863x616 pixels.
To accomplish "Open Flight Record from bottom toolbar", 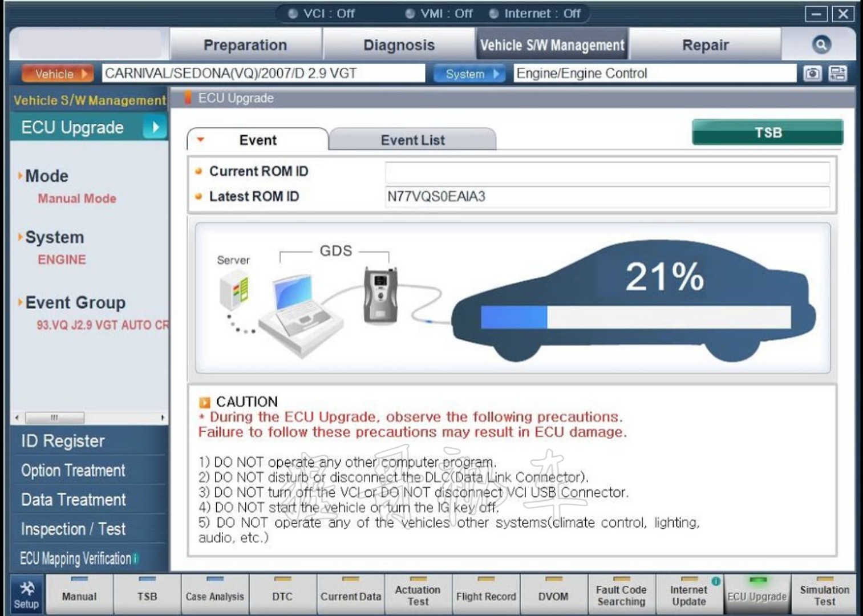I will click(x=486, y=595).
